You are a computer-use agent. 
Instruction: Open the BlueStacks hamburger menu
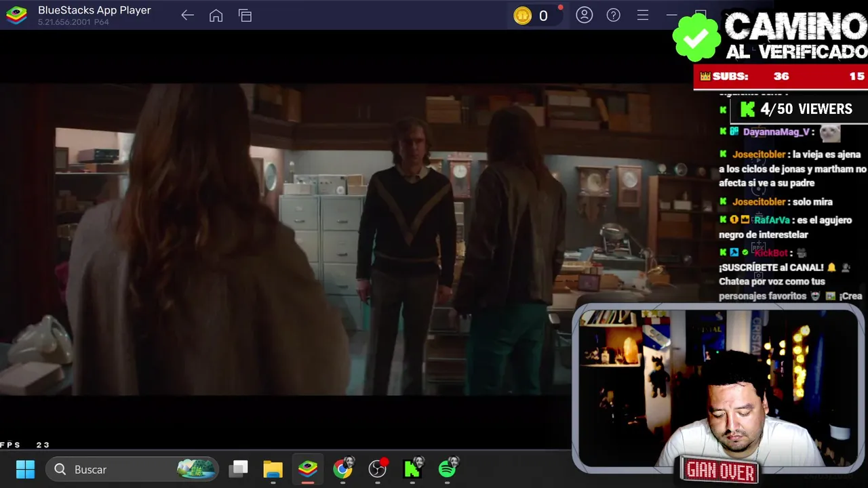coord(642,15)
